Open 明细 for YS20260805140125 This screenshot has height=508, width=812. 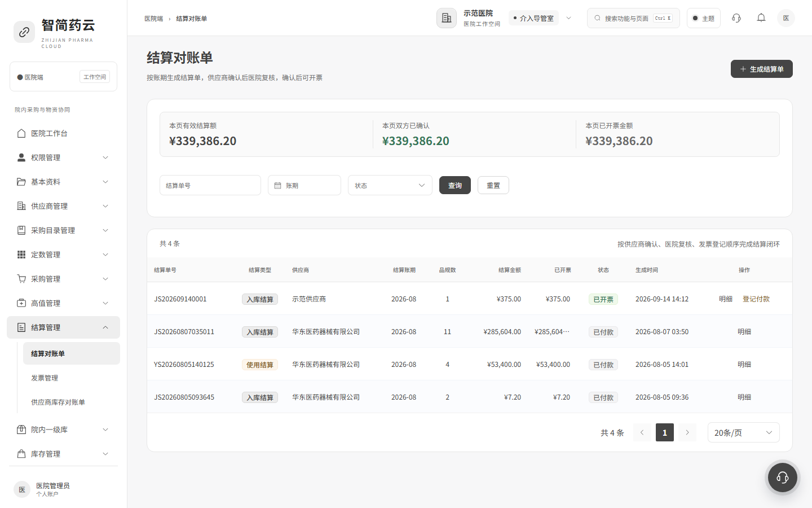pos(744,365)
